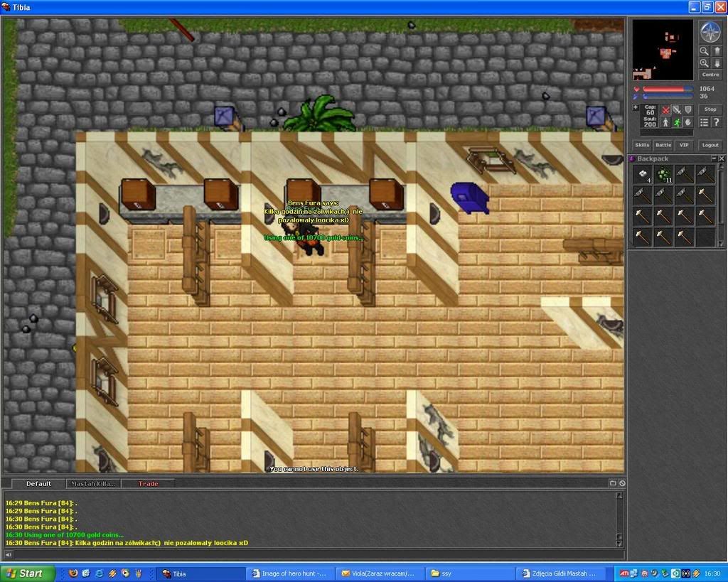Click the Logout button
This screenshot has height=582, width=728.
point(710,145)
